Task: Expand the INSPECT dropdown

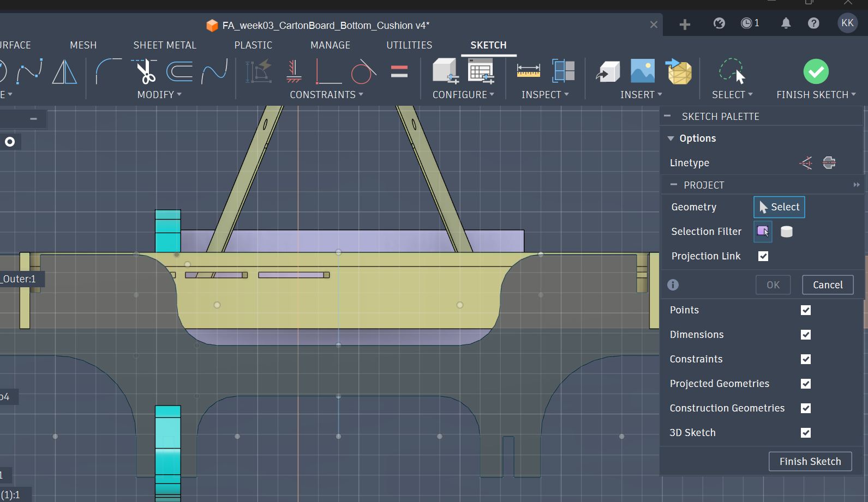Action: click(545, 95)
